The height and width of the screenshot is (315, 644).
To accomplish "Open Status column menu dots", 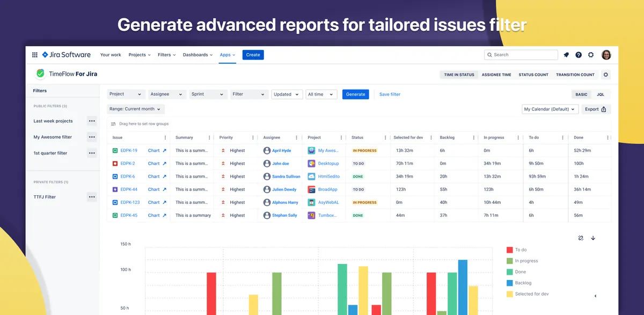I will [x=385, y=137].
